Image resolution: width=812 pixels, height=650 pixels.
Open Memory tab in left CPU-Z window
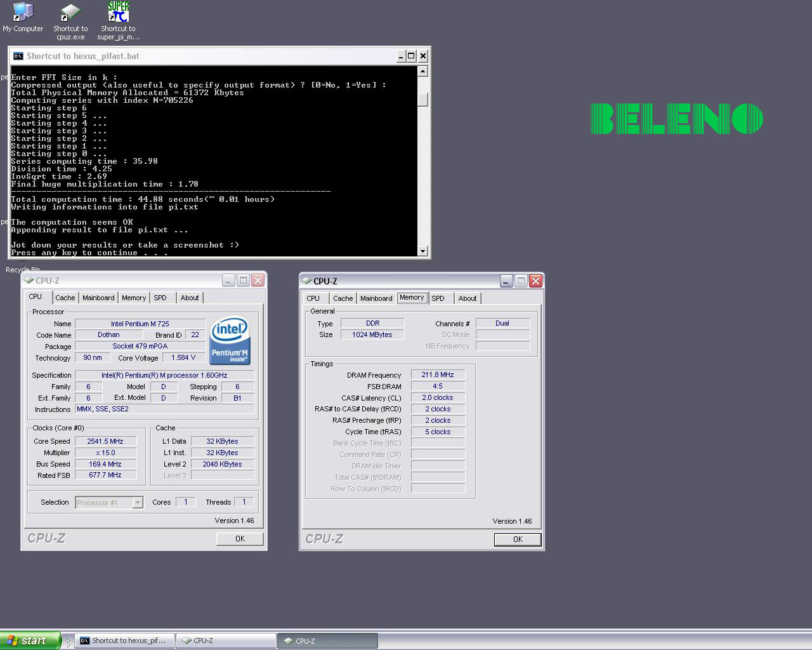134,298
